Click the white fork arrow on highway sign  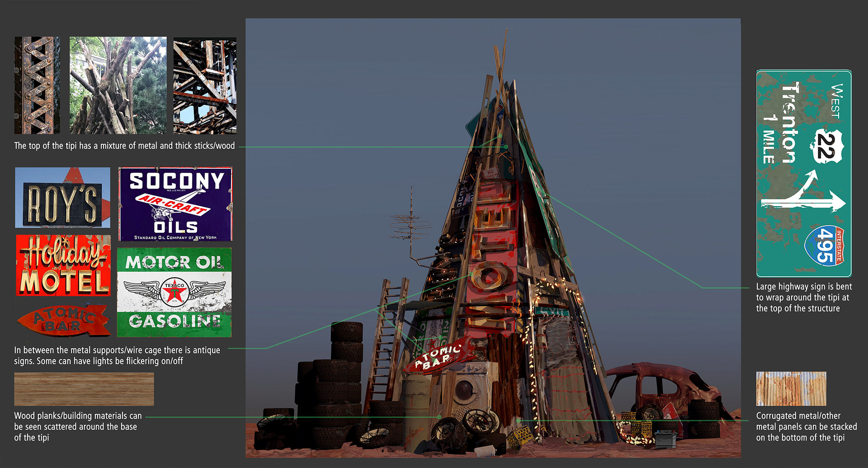click(803, 193)
